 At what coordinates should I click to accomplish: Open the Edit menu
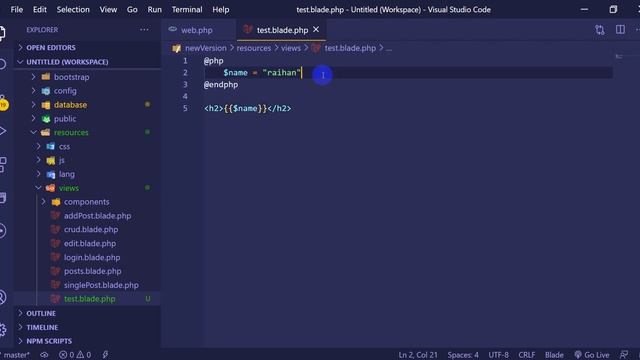point(40,9)
